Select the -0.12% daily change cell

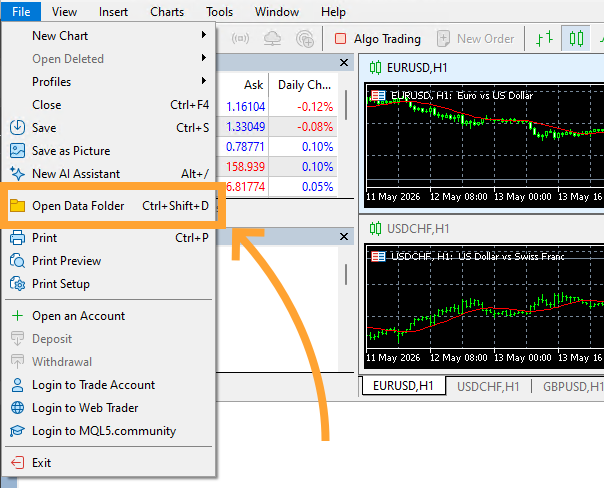point(315,106)
